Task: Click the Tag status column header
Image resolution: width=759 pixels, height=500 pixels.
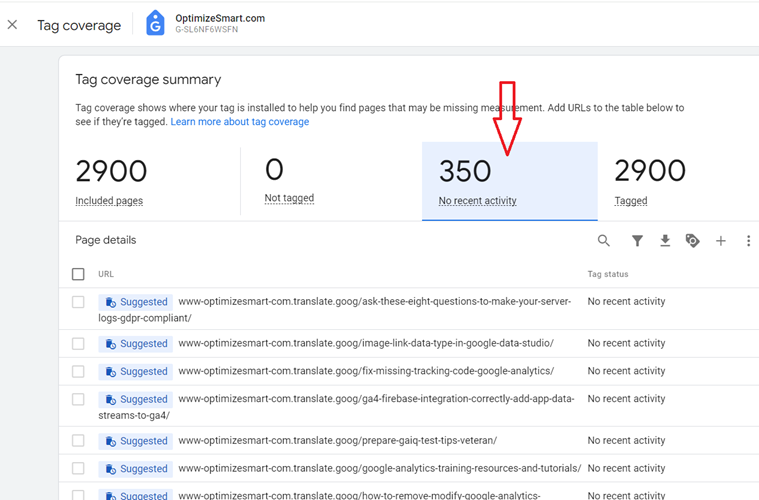Action: 608,274
